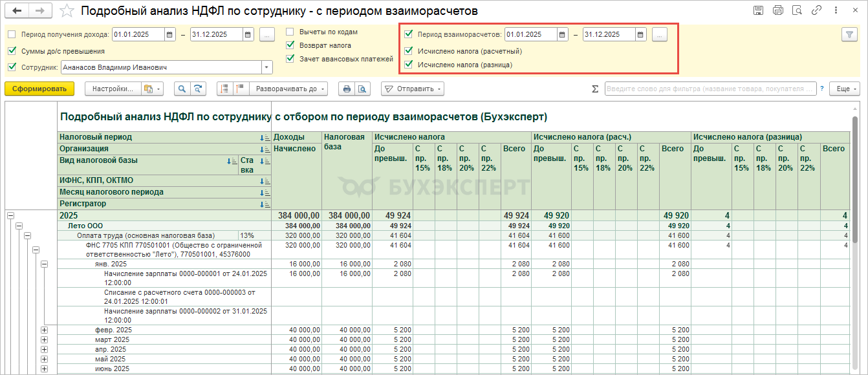This screenshot has height=375, width=868.
Task: Add report to favorites with star icon
Action: pyautogui.click(x=67, y=11)
